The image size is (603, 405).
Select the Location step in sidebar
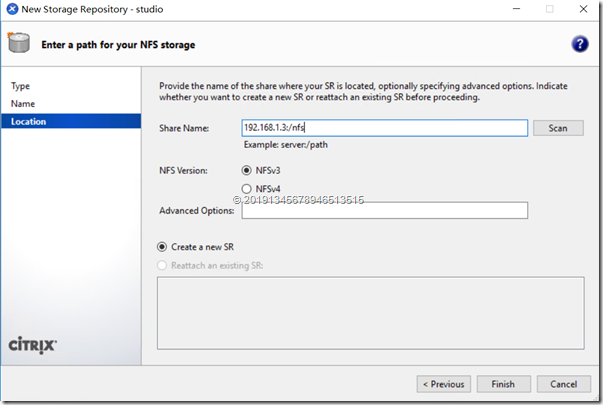29,121
